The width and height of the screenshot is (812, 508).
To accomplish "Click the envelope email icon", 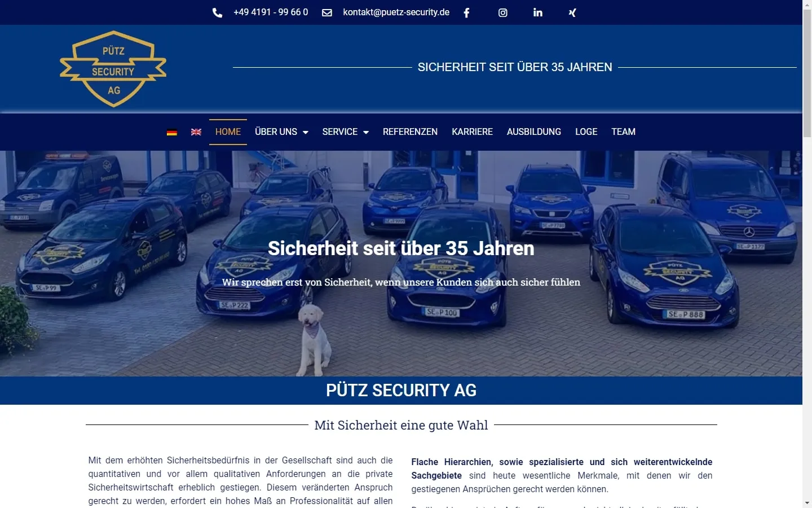I will tap(327, 12).
